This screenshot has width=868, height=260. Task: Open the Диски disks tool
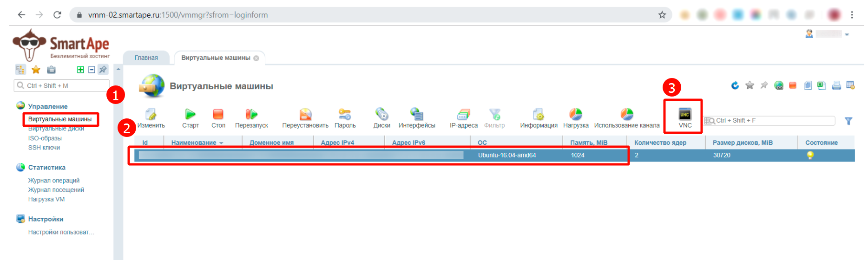coord(381,114)
